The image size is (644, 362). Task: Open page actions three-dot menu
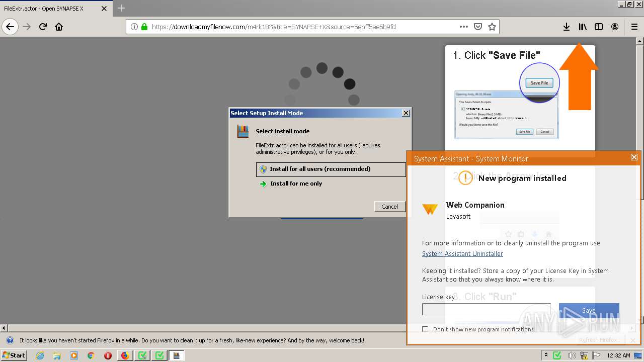tap(464, 27)
